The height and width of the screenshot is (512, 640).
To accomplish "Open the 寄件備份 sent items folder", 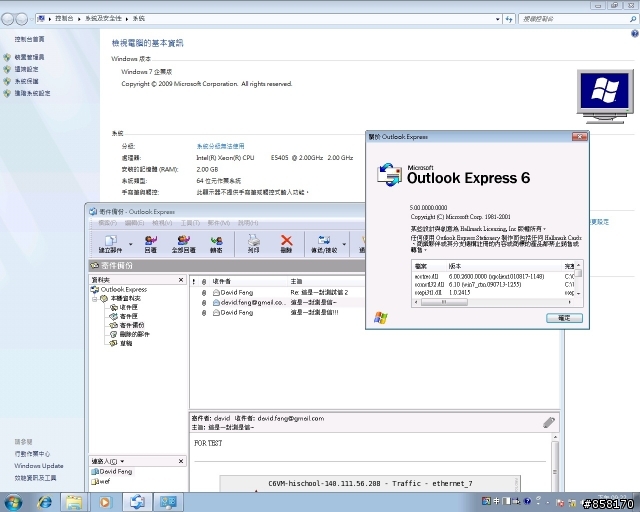I will [x=131, y=325].
